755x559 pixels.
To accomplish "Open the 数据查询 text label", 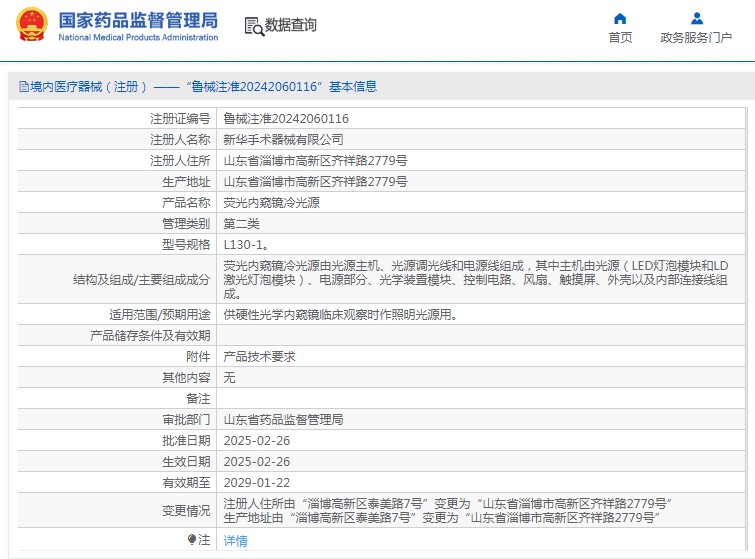I will [290, 26].
